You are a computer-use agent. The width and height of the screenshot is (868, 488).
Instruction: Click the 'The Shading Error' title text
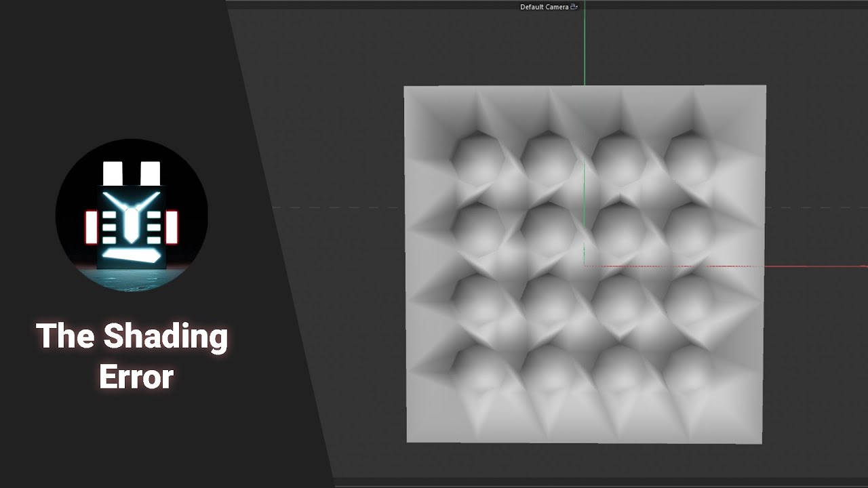click(x=132, y=357)
